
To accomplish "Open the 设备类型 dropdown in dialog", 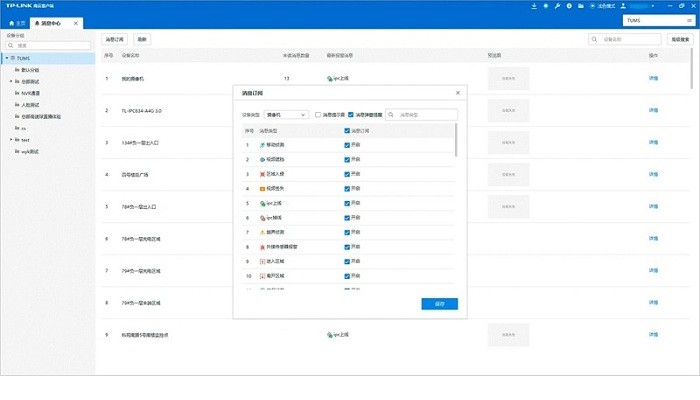I will point(287,115).
